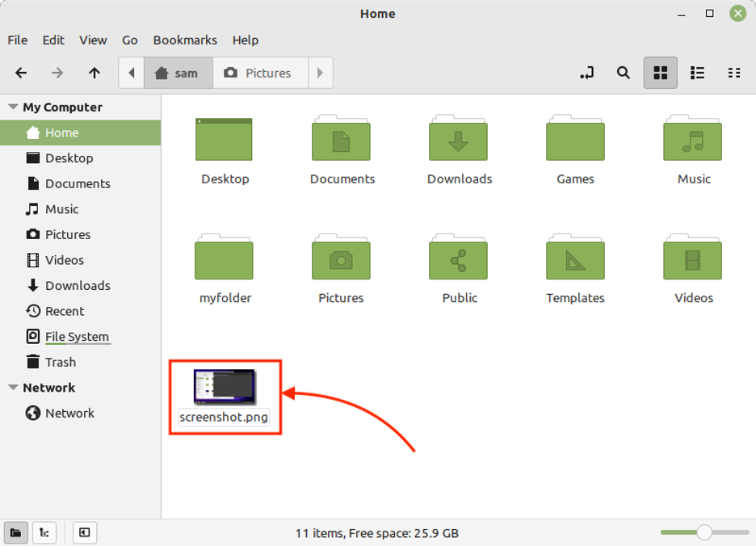Select the screenshot.png thumbnail

225,386
